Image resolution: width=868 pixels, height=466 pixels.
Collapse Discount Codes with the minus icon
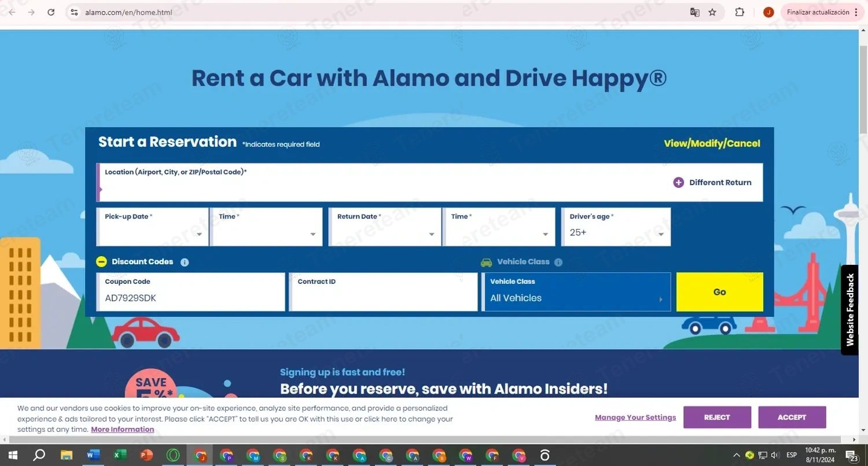click(x=101, y=262)
